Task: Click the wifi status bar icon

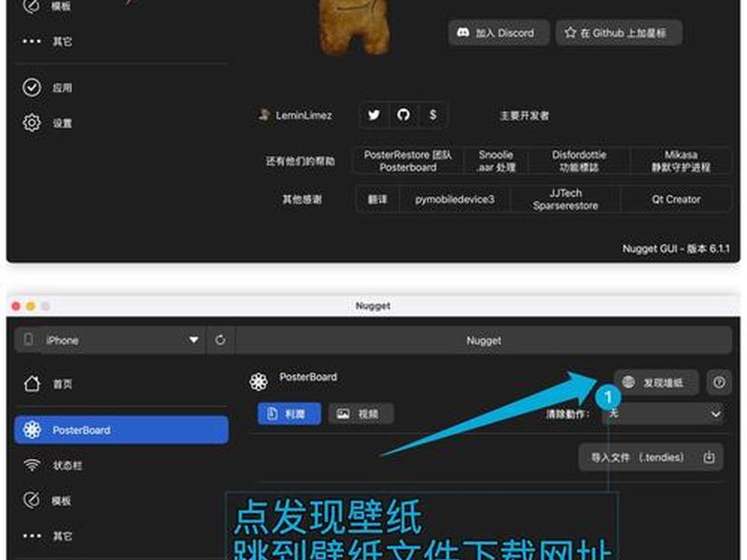Action: pos(32,465)
